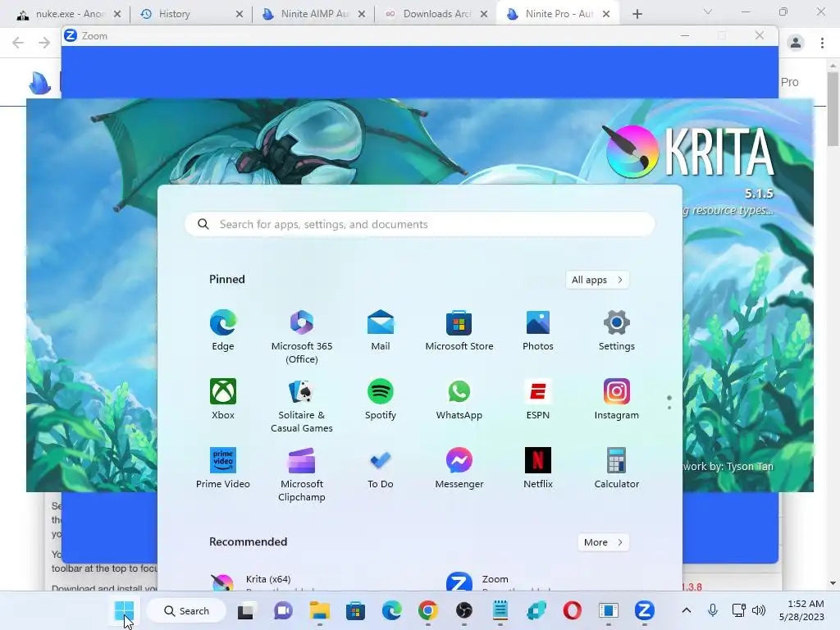
Task: Launch the Photos app
Action: pos(538,330)
